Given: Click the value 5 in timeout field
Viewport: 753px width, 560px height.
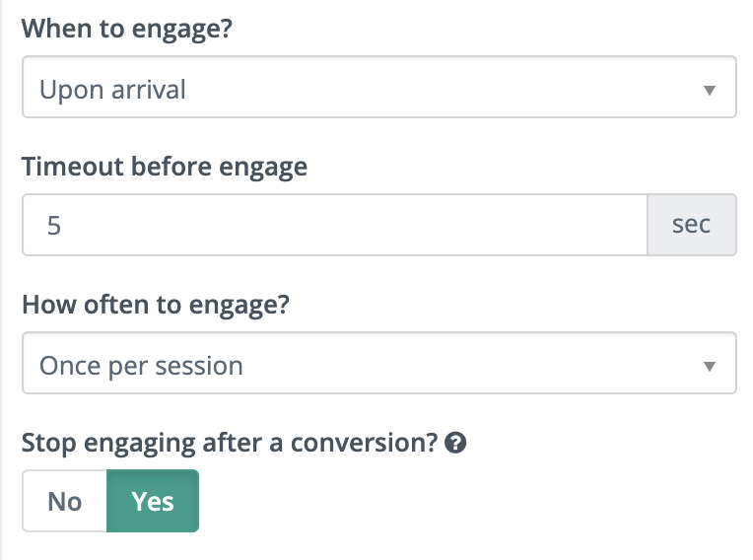Looking at the screenshot, I should [54, 226].
